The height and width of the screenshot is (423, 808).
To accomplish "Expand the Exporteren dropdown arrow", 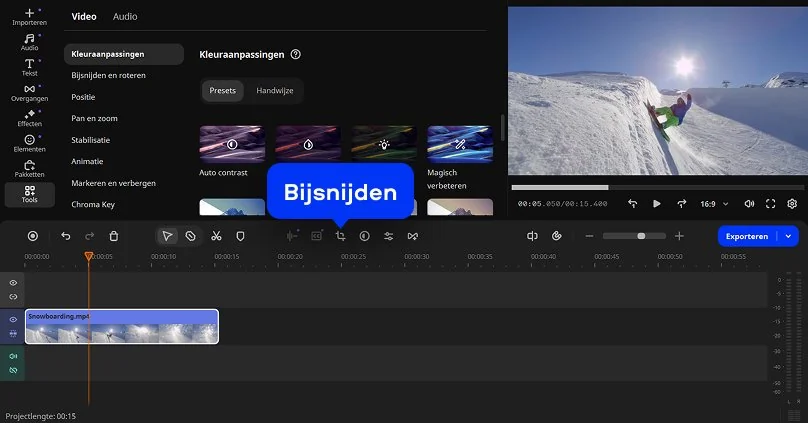I will 788,236.
